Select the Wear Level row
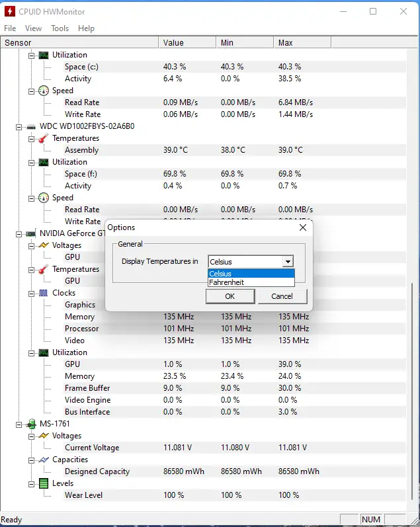Screen dimensions: 420x527 (x=234, y=495)
